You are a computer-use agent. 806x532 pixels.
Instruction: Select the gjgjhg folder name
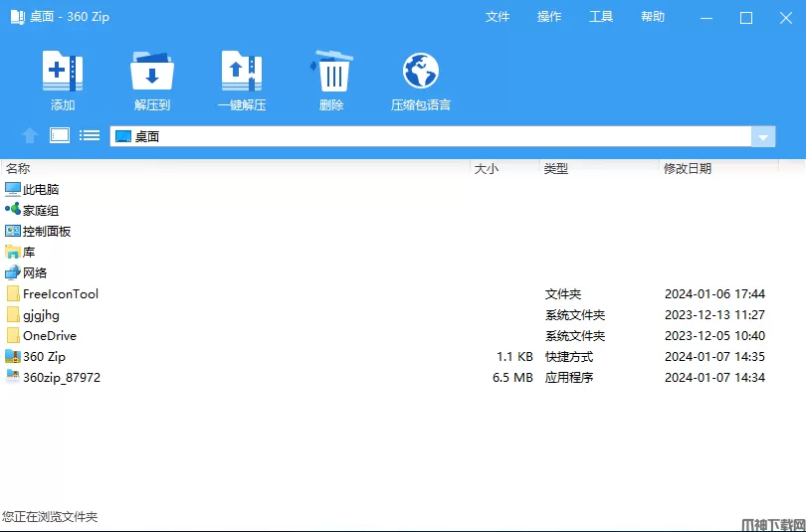tap(41, 315)
